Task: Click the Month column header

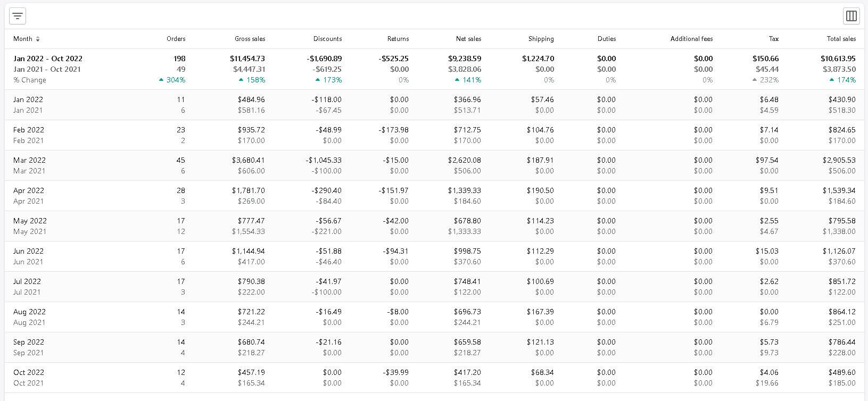Action: 23,39
